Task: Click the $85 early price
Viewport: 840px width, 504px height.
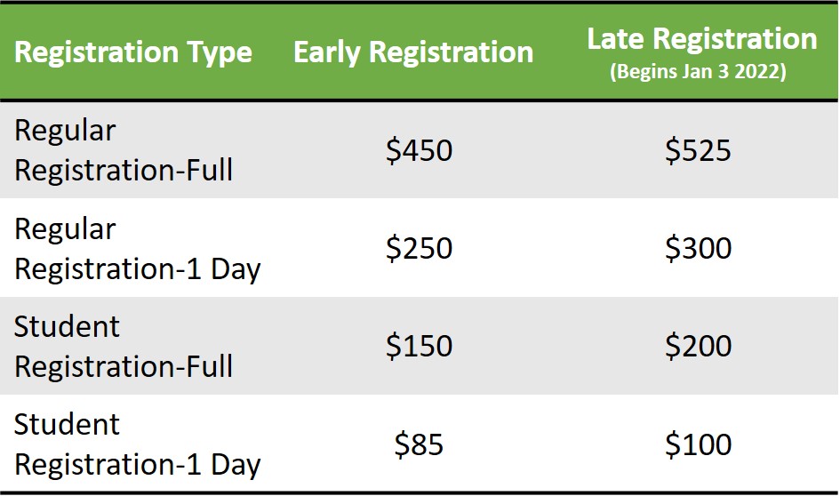Action: tap(419, 444)
